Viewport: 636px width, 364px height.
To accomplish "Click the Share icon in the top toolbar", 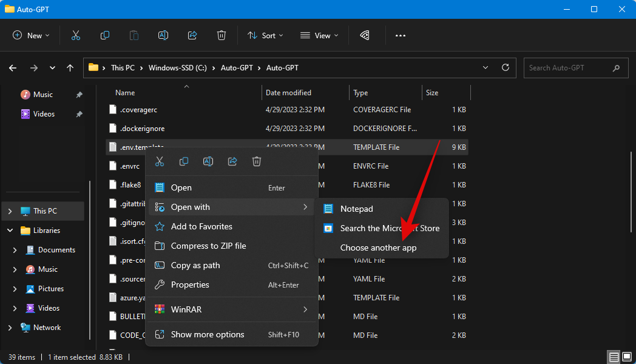I will click(192, 35).
